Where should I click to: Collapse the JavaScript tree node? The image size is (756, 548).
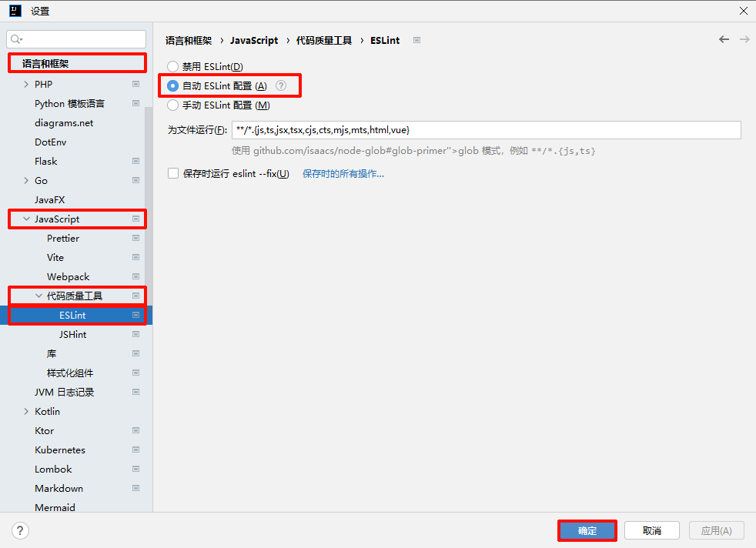pyautogui.click(x=26, y=219)
